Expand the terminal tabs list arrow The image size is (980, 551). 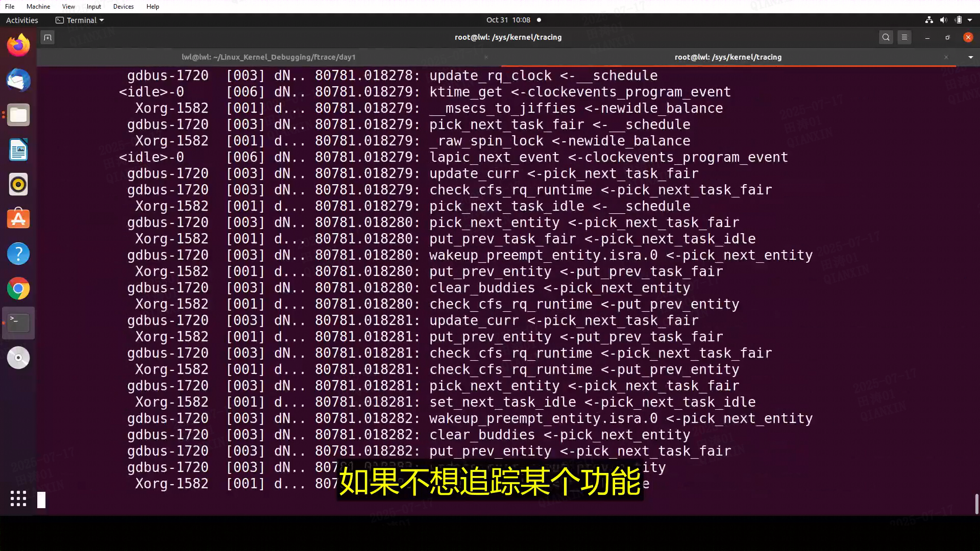click(970, 57)
